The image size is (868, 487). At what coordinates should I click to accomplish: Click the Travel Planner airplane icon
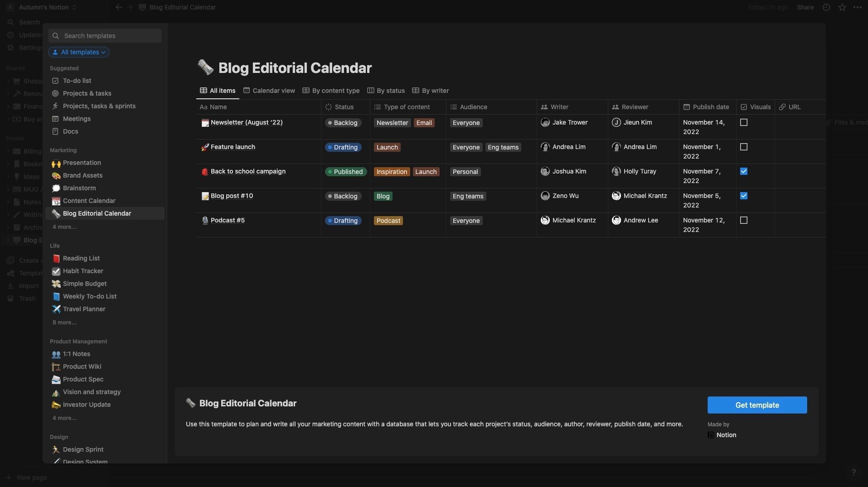click(x=56, y=309)
